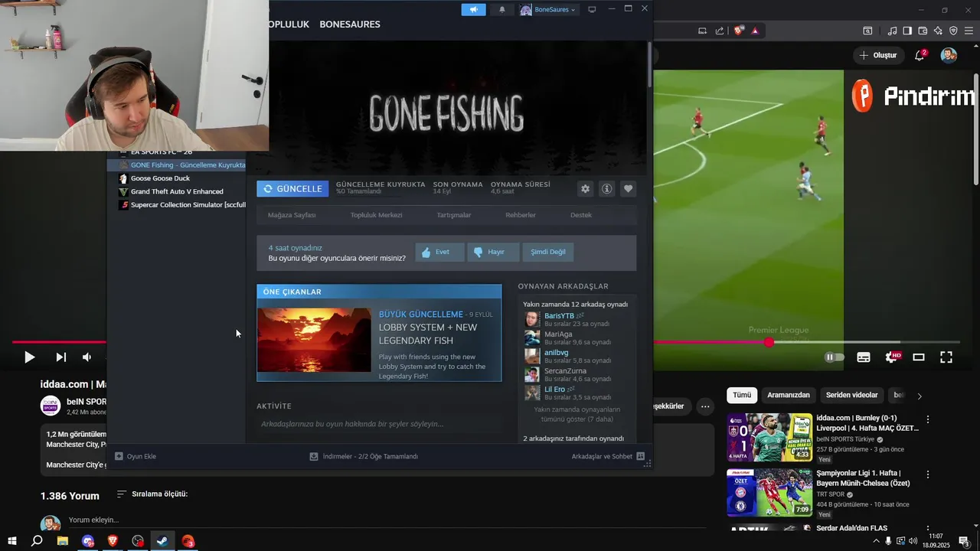Open options menu for Bayern Münih-Chelsea video
Image resolution: width=980 pixels, height=551 pixels.
click(928, 474)
